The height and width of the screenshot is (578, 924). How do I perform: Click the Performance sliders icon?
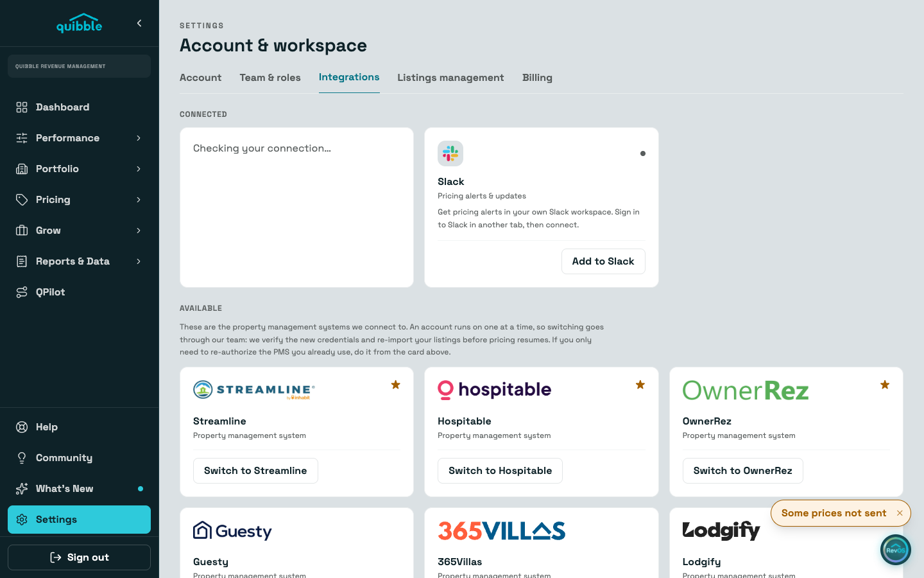[x=22, y=138]
